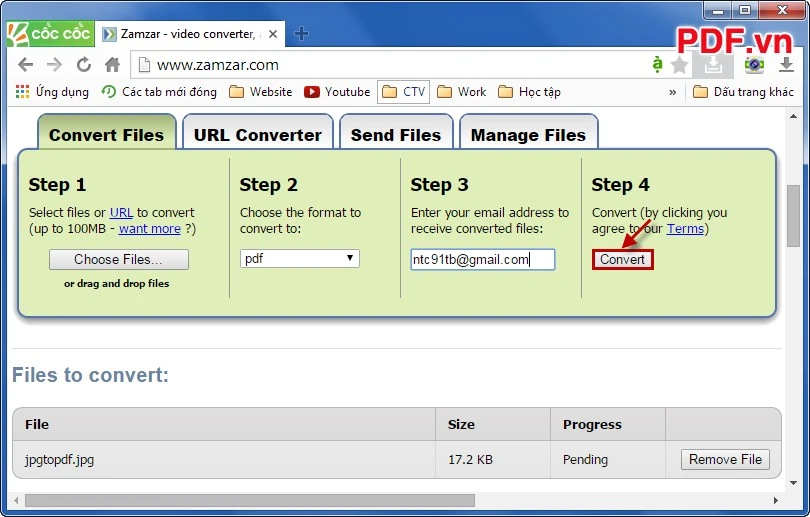Open the CTV bookmark folder

click(x=403, y=92)
